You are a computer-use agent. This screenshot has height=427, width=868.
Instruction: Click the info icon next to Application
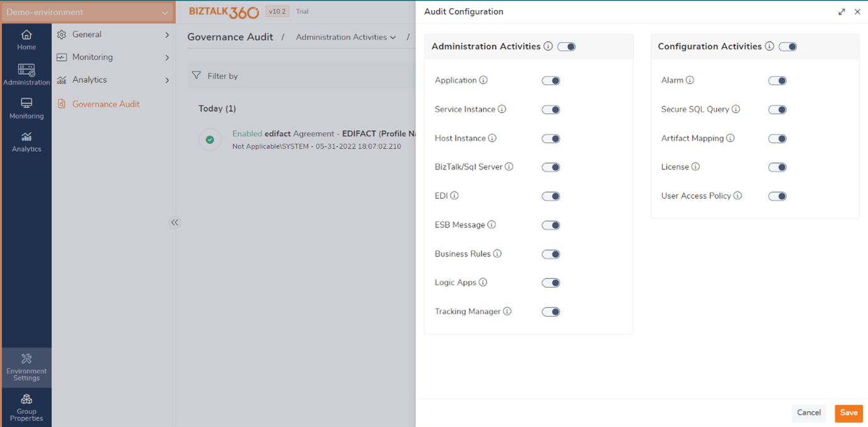[x=483, y=80]
